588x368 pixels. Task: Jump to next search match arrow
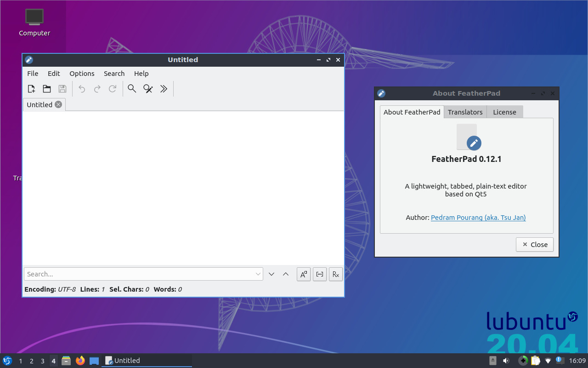[271, 274]
